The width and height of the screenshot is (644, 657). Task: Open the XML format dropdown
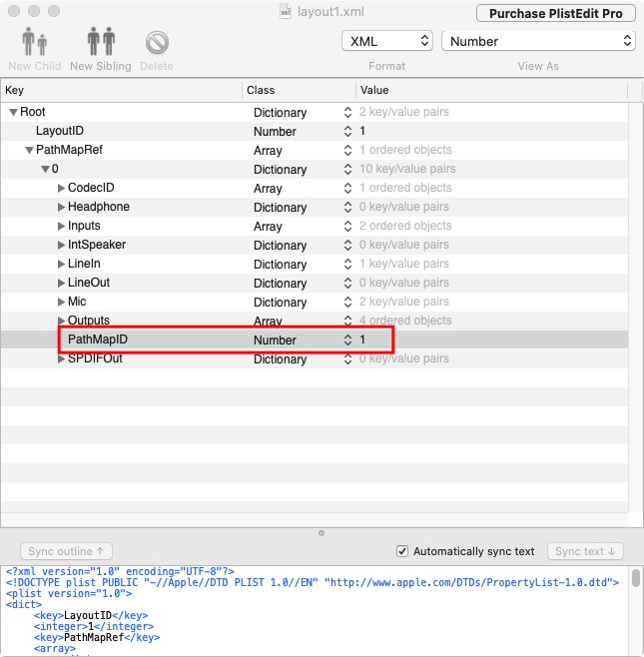[387, 41]
